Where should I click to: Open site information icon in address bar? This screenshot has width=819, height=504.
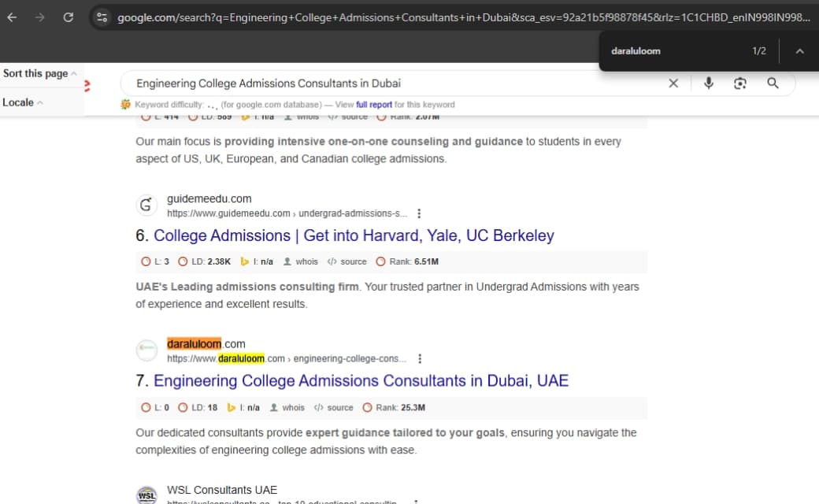click(x=100, y=17)
